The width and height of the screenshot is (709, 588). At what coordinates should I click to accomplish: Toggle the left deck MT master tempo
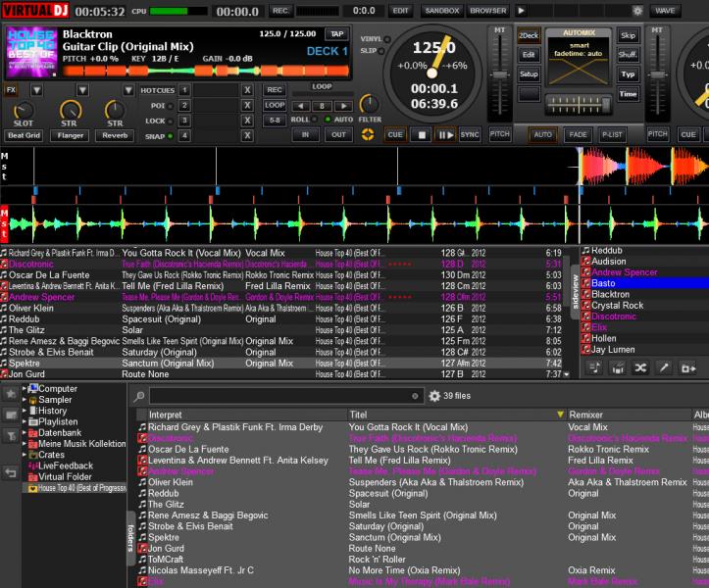[x=499, y=30]
